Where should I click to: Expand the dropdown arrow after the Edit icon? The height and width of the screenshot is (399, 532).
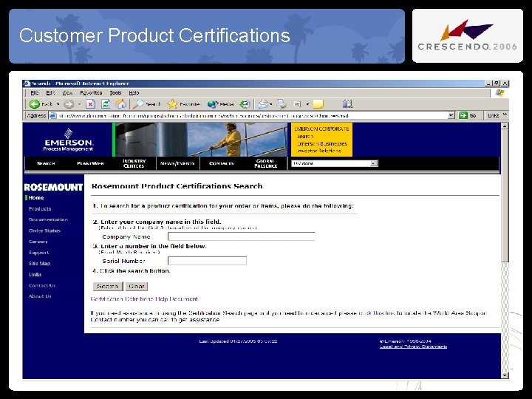click(307, 104)
